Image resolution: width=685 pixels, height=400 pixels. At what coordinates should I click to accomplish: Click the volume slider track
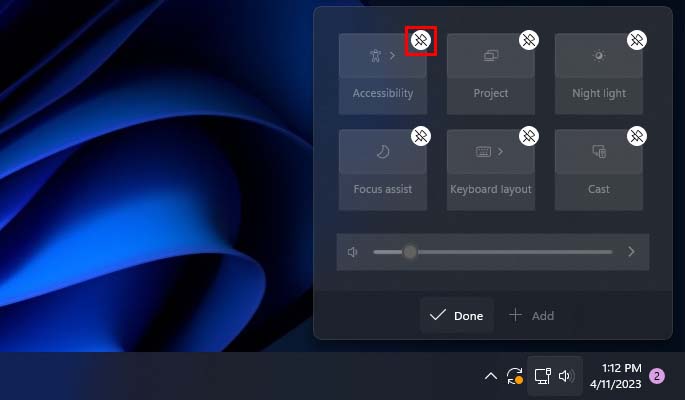point(493,252)
